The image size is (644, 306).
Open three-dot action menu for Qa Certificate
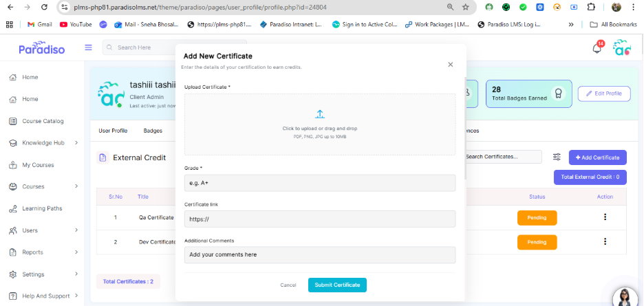(x=605, y=217)
